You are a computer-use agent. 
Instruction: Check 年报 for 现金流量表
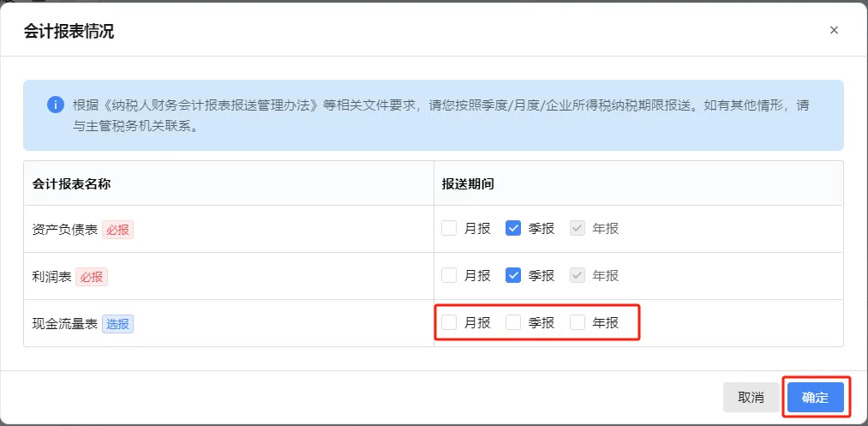pyautogui.click(x=578, y=322)
